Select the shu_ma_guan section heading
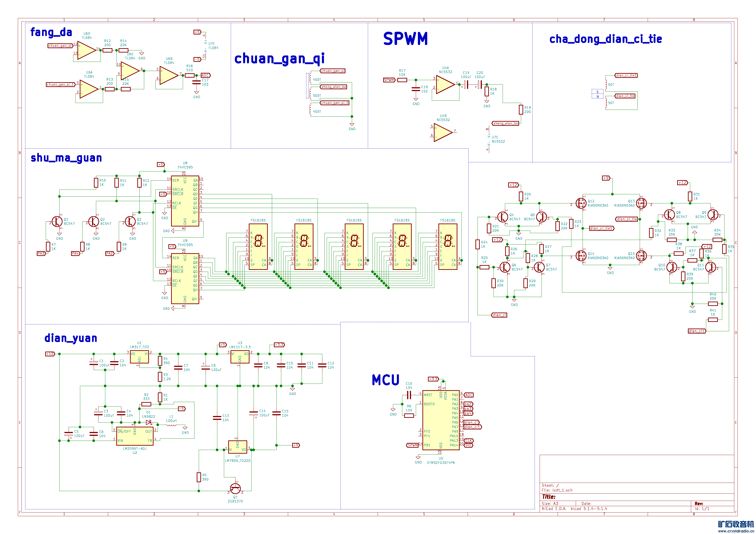 66,158
